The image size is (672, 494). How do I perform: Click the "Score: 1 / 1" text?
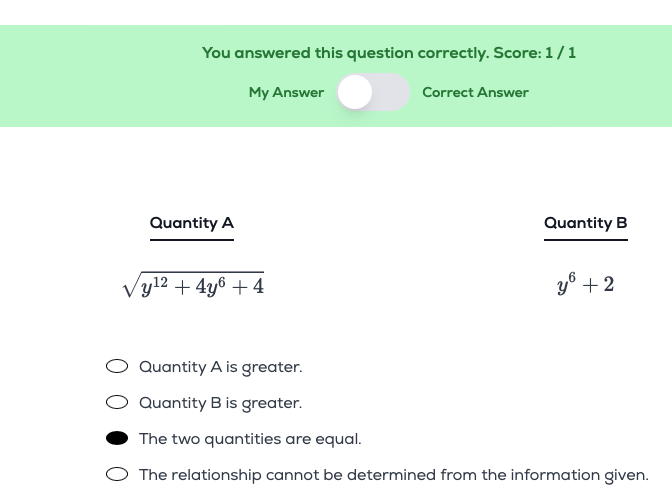pos(534,53)
